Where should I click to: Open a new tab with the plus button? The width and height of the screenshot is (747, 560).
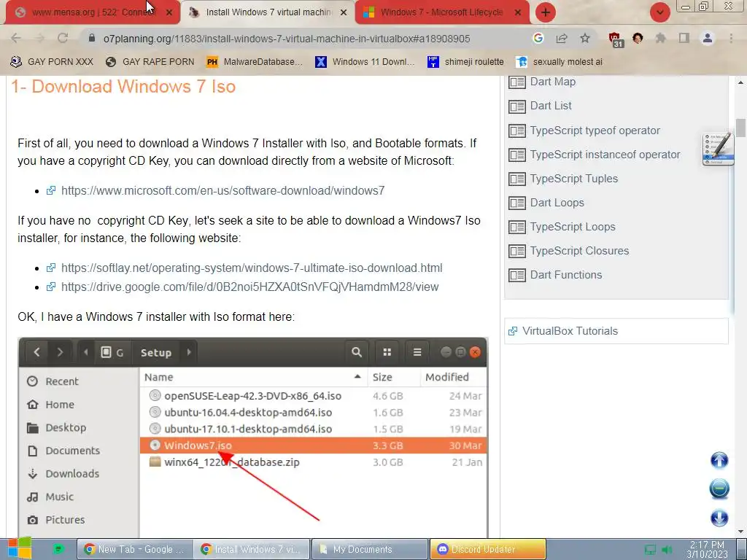pos(546,12)
